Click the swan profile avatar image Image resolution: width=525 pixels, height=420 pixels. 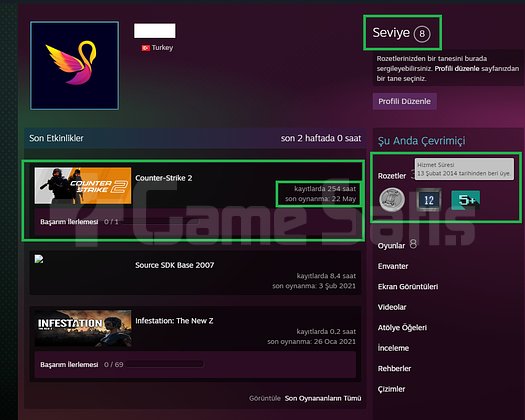[74, 66]
